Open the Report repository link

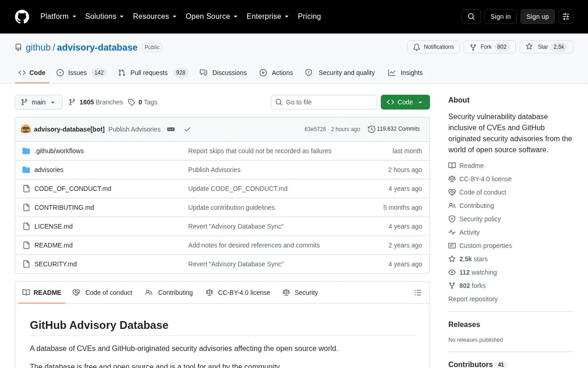(473, 299)
